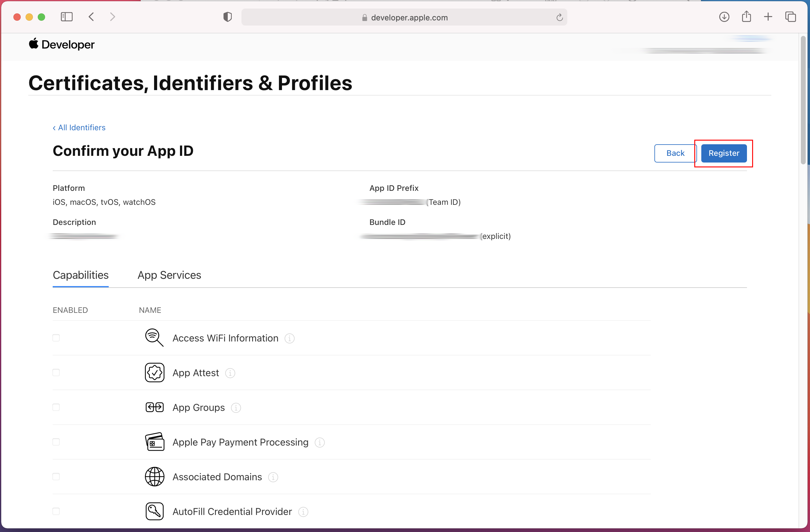The height and width of the screenshot is (532, 810).
Task: Click the privacy shield icon
Action: click(x=227, y=17)
